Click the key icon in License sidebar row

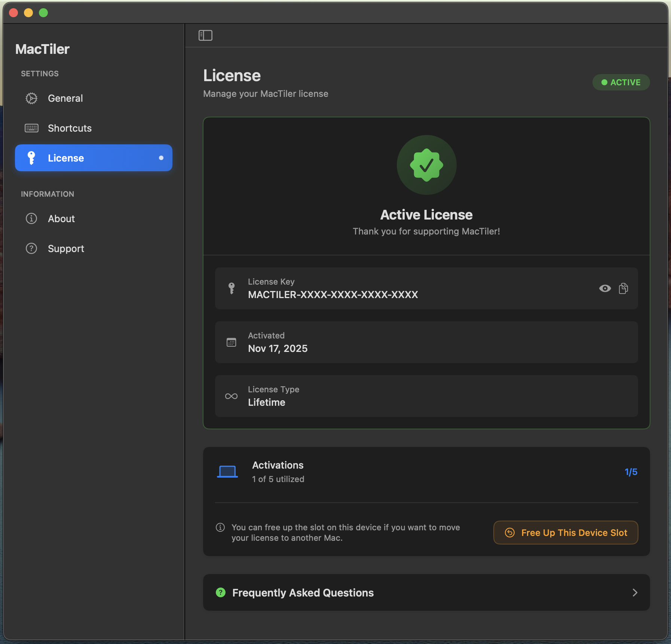point(31,158)
